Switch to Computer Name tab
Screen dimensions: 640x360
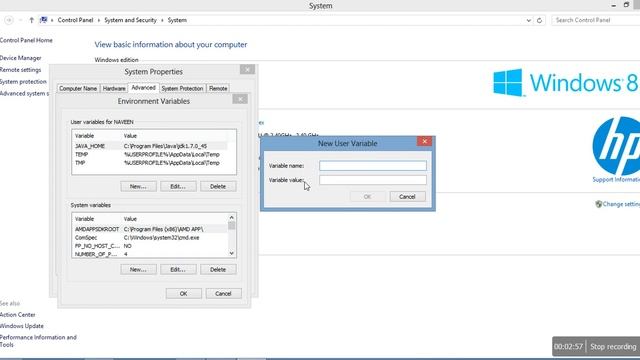pos(78,89)
